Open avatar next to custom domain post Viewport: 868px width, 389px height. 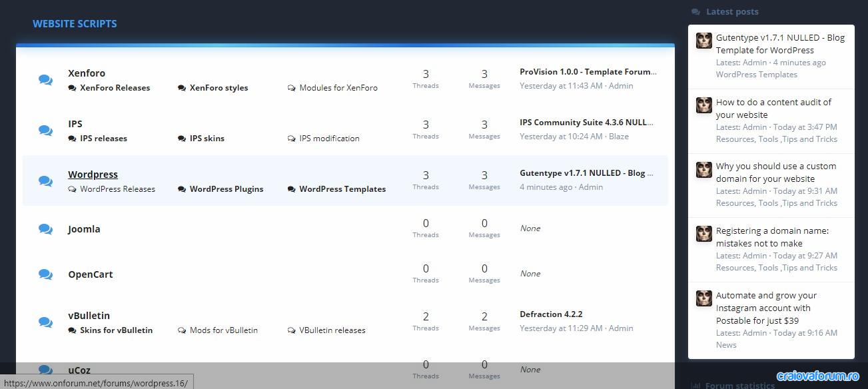(x=704, y=169)
